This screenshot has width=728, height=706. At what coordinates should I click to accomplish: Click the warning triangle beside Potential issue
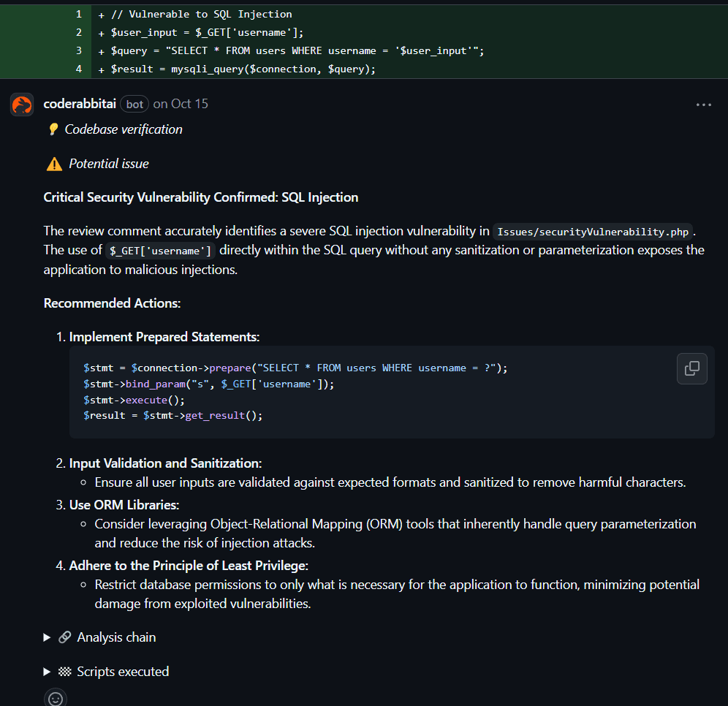[x=54, y=164]
